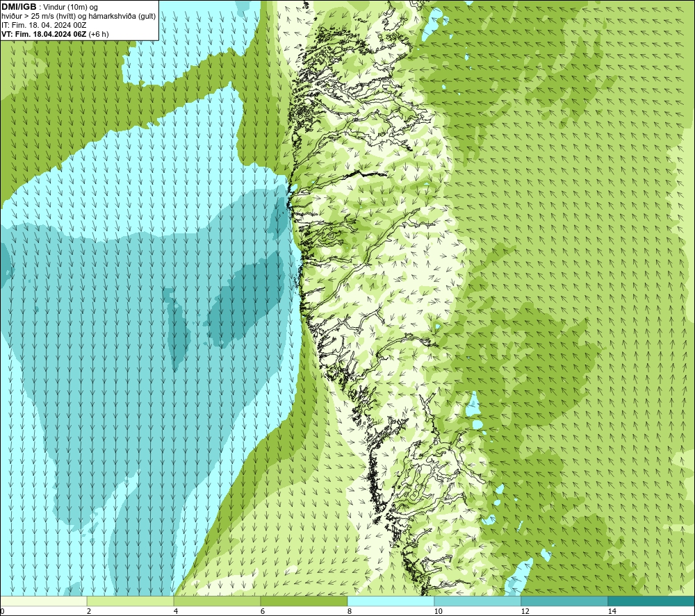695x616 pixels.
Task: Click the dark green 6–8 m/s swatch
Action: [x=304, y=601]
